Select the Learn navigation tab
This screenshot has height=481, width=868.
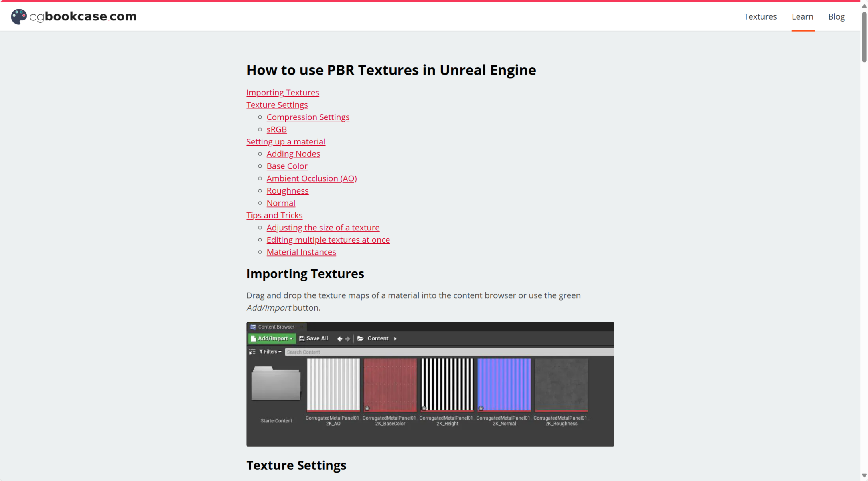pos(802,16)
